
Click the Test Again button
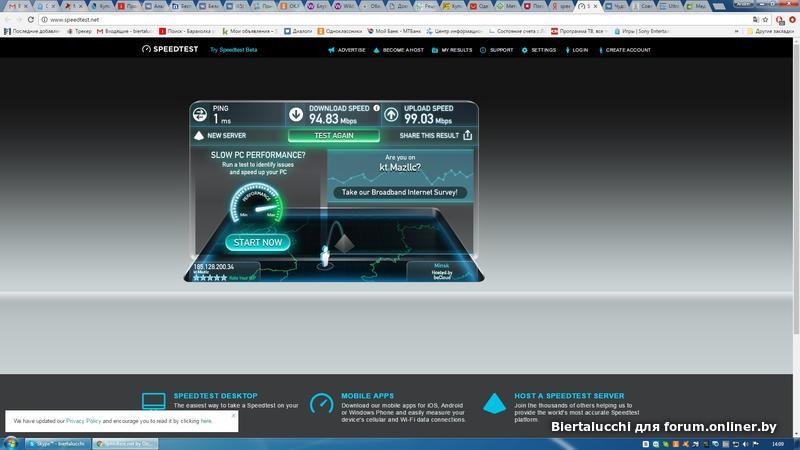point(334,136)
